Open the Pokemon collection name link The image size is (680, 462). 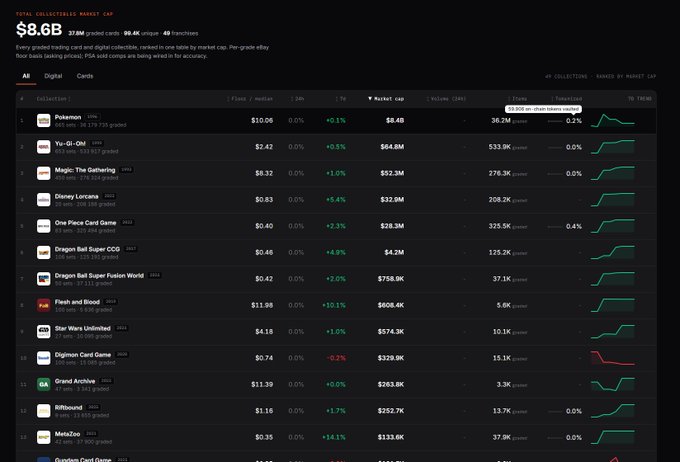tap(68, 117)
